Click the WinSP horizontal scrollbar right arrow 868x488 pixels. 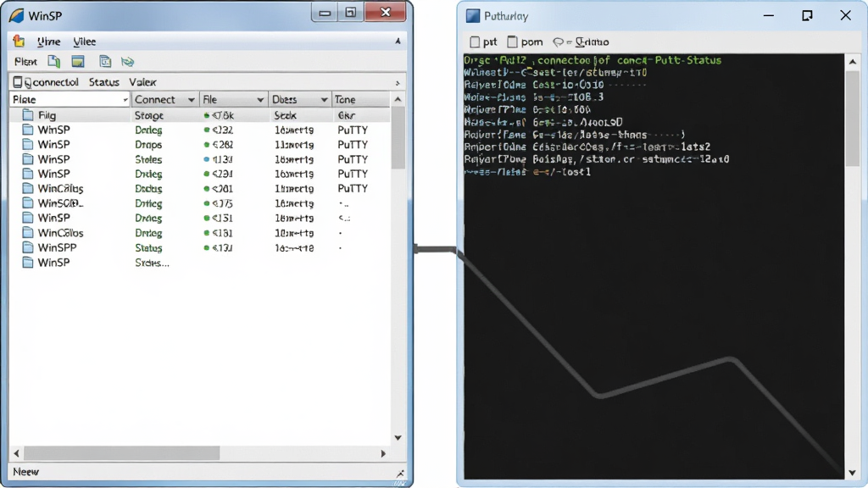point(382,454)
